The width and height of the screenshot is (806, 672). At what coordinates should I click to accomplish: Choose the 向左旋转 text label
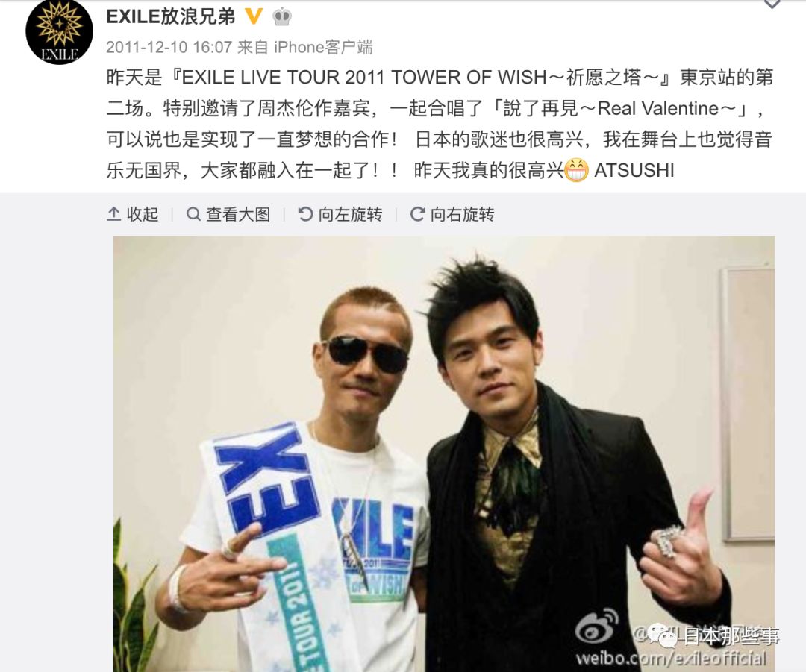pyautogui.click(x=351, y=214)
